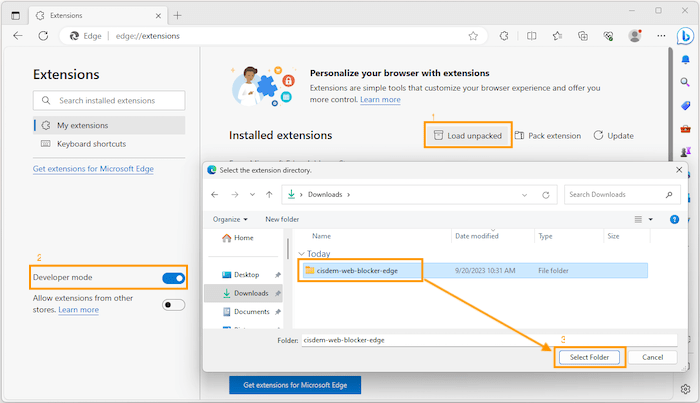Refresh the Downloads folder listing in dialog

point(548,195)
